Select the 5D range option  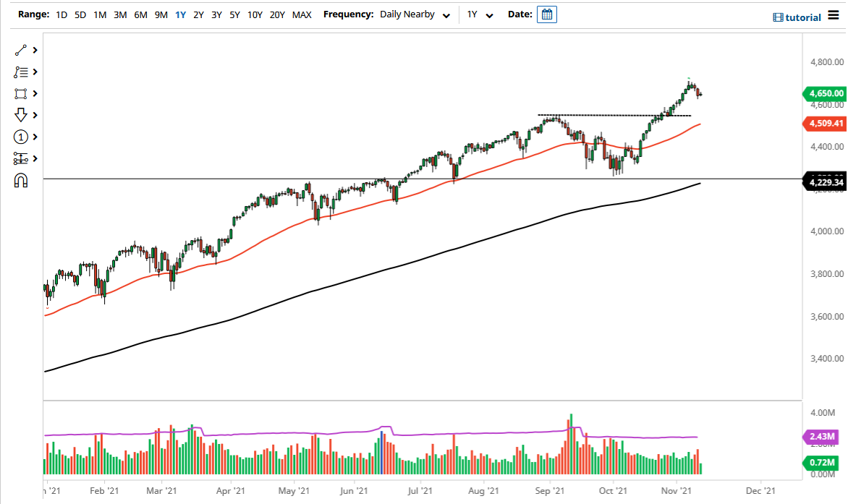tap(80, 14)
